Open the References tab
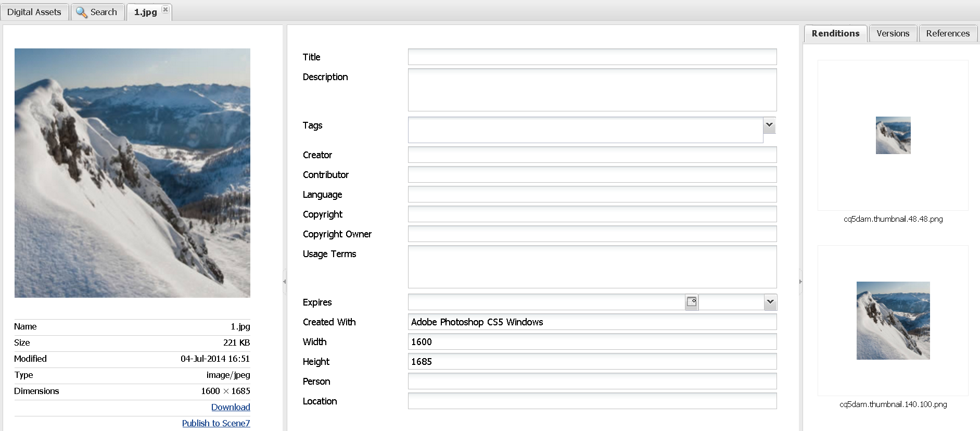 point(948,33)
